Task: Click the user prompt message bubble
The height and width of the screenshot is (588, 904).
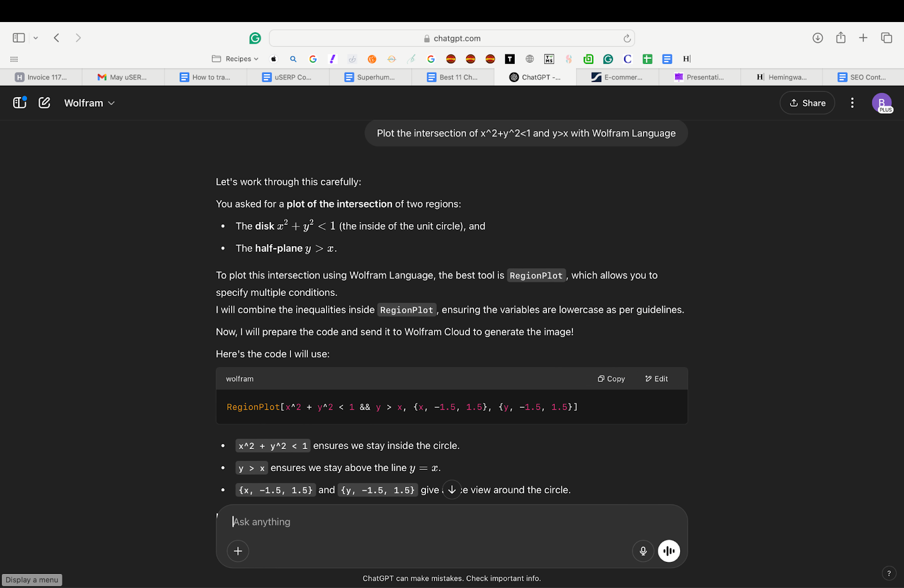Action: tap(526, 133)
